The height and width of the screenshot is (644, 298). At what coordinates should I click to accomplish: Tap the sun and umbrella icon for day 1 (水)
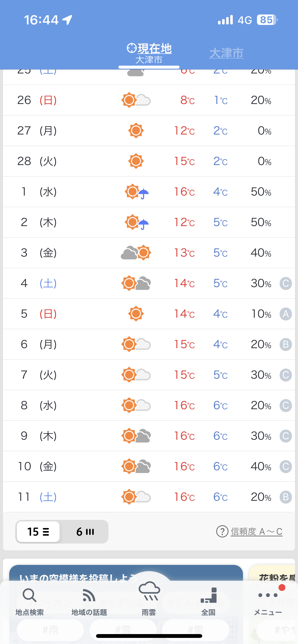137,192
